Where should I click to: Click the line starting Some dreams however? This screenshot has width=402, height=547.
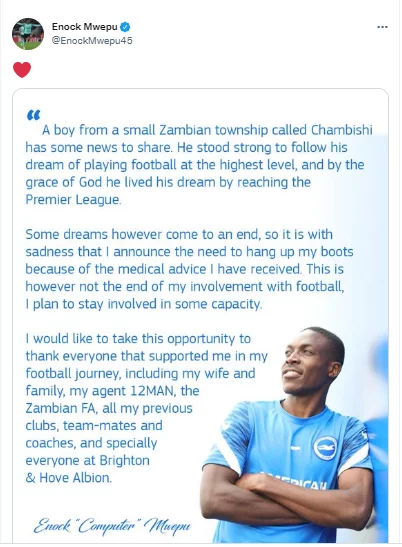(x=179, y=234)
